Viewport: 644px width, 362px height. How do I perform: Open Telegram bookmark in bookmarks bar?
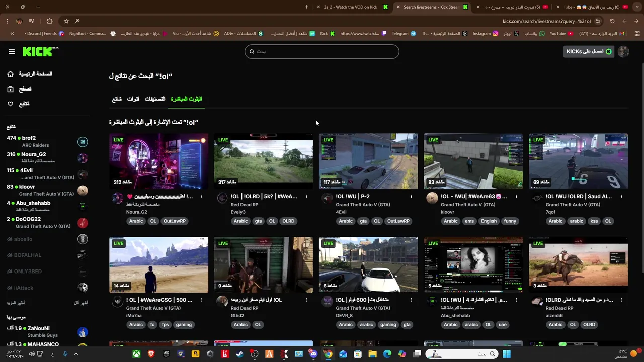click(x=404, y=34)
